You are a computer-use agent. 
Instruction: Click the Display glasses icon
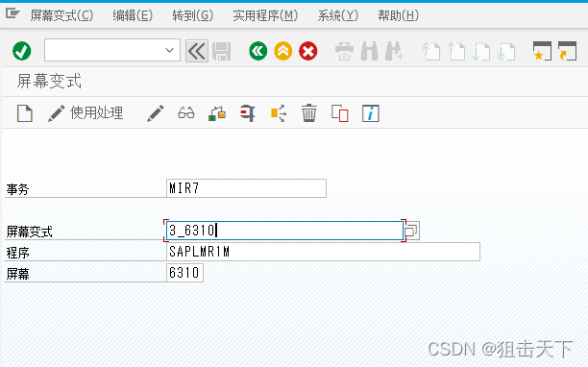click(186, 113)
